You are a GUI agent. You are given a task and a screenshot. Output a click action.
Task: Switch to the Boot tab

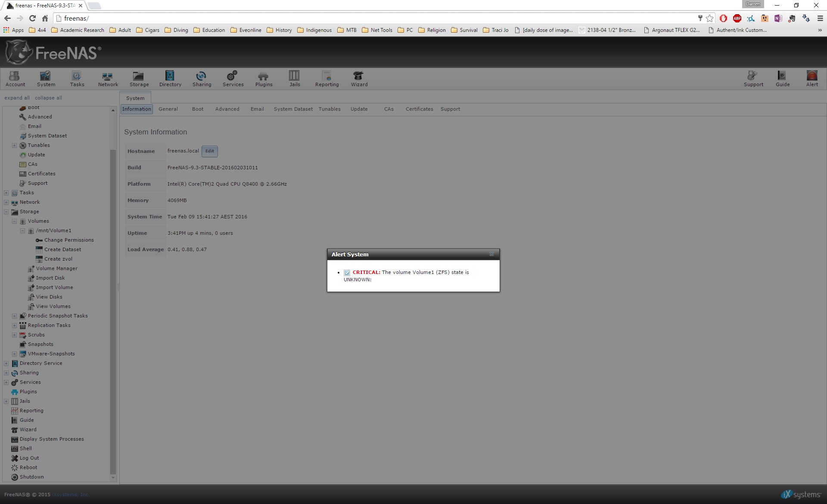tap(198, 109)
